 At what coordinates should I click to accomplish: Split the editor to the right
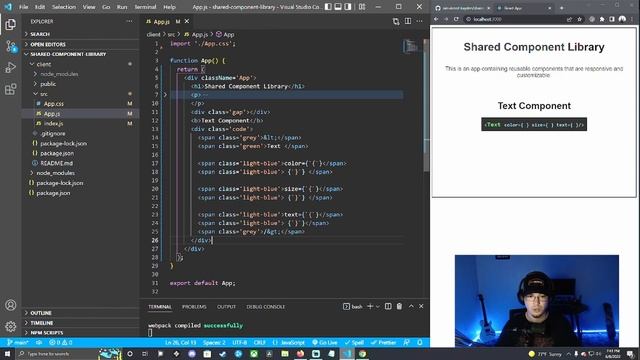click(408, 21)
